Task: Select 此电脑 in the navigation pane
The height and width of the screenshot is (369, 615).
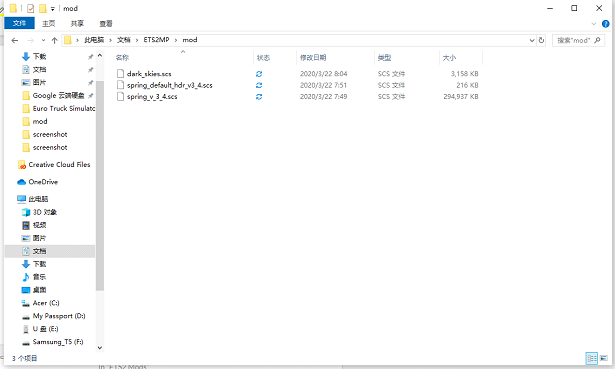Action: click(38, 199)
